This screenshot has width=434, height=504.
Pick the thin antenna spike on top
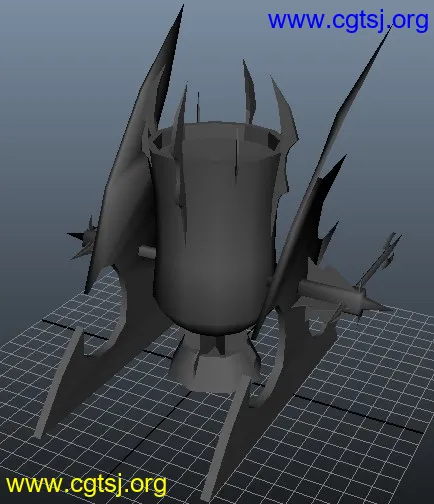click(198, 107)
